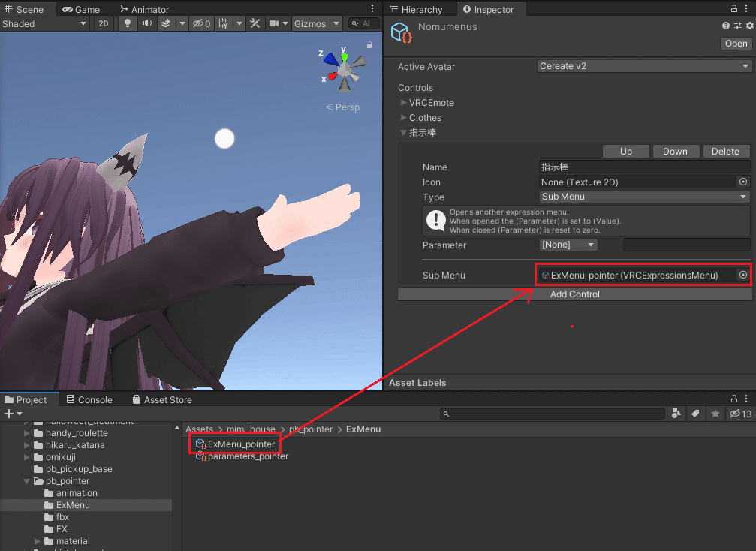The height and width of the screenshot is (551, 756).
Task: Open scene camera dropdown arrow
Action: click(285, 23)
